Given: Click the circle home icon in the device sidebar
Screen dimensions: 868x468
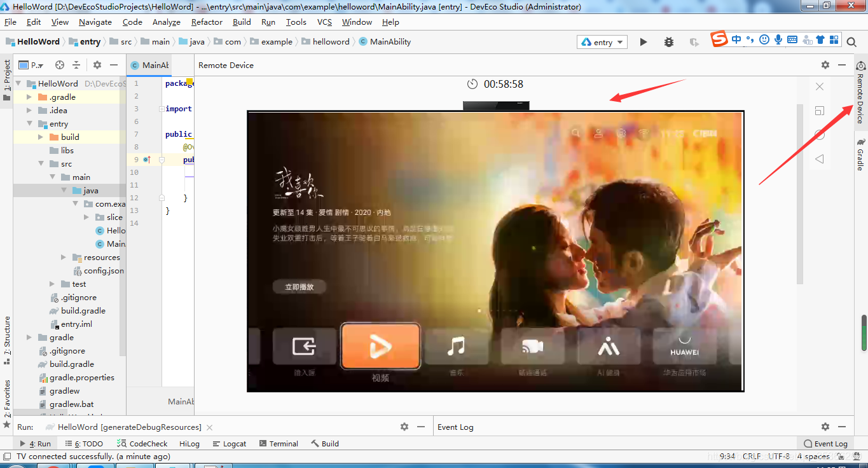Looking at the screenshot, I should pyautogui.click(x=820, y=135).
